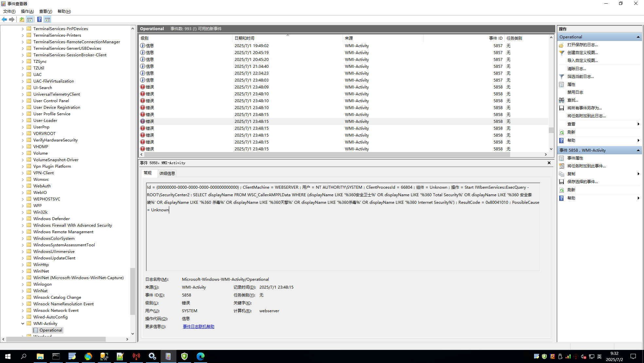The height and width of the screenshot is (363, 644).
Task: Click the blue help question mark toolbar icon
Action: (39, 19)
